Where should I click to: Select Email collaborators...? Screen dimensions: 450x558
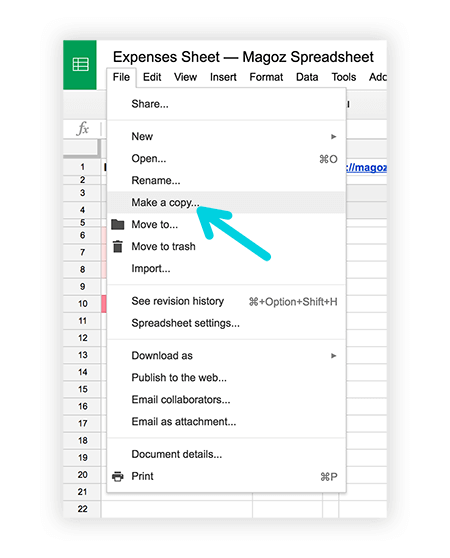226,400
